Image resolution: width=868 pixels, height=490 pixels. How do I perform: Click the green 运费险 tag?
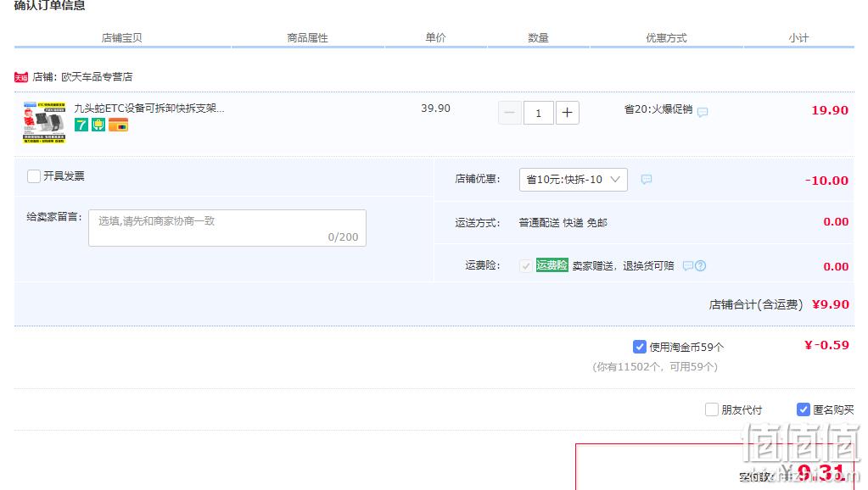tap(552, 265)
